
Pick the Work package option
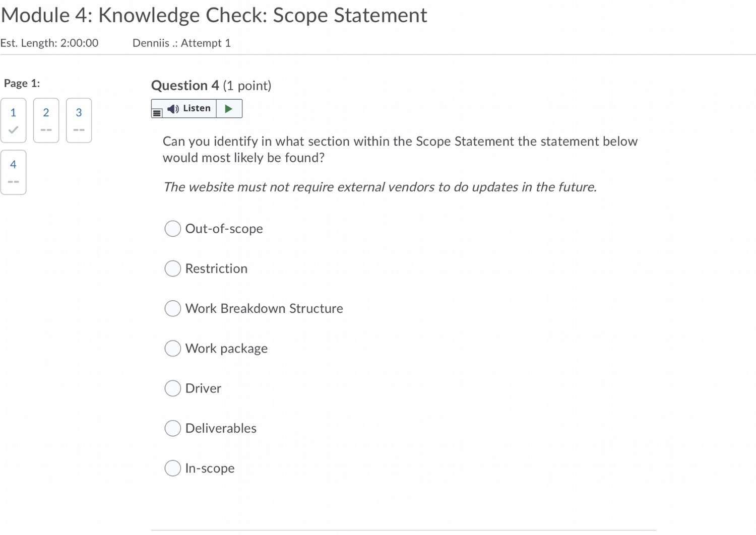pyautogui.click(x=172, y=348)
